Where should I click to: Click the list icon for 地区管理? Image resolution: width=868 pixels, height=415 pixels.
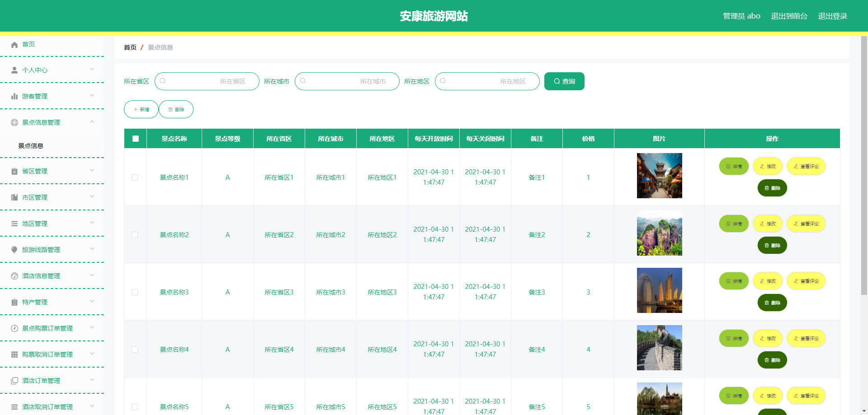14,224
